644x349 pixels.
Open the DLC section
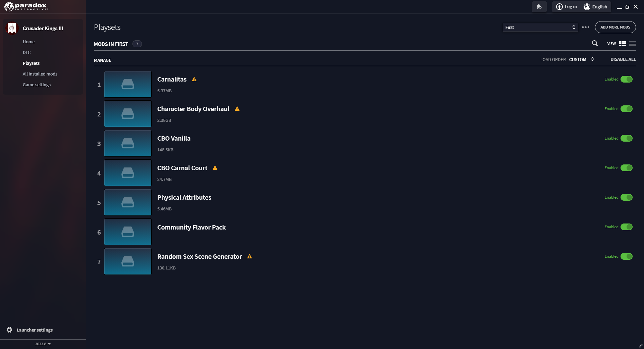[x=27, y=52]
